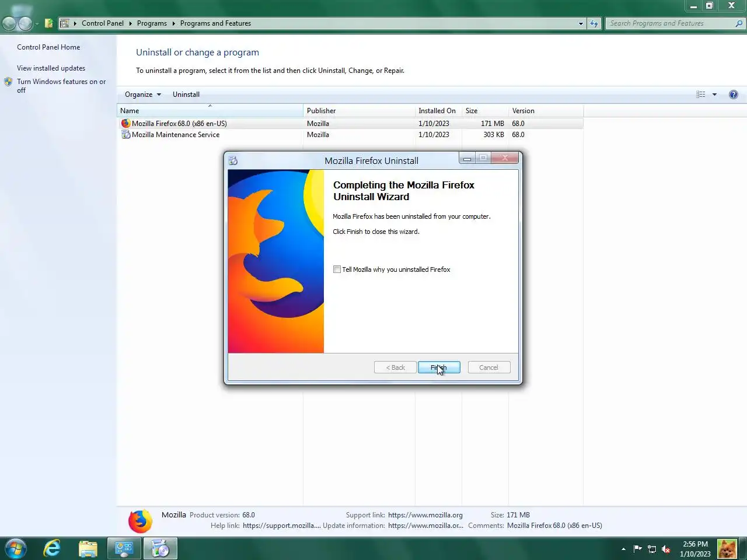Expand the arrow after Programs breadcrumb
The width and height of the screenshot is (747, 560).
(x=173, y=23)
